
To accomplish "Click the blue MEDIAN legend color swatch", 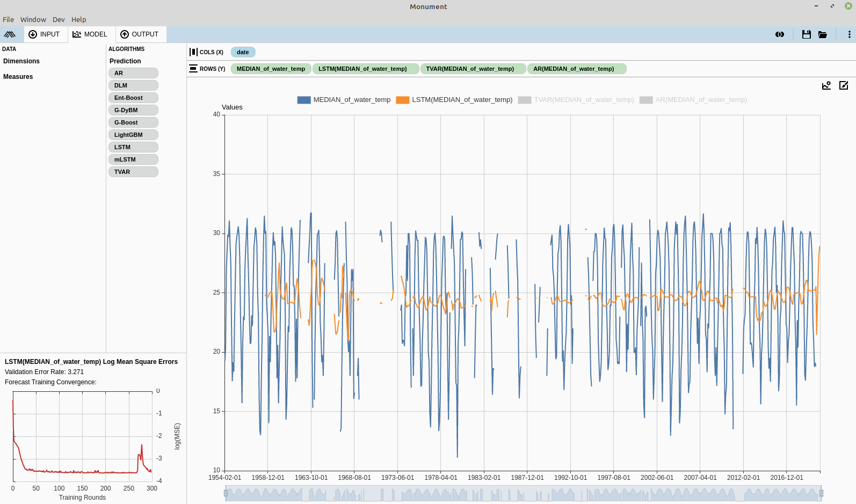I will 304,100.
